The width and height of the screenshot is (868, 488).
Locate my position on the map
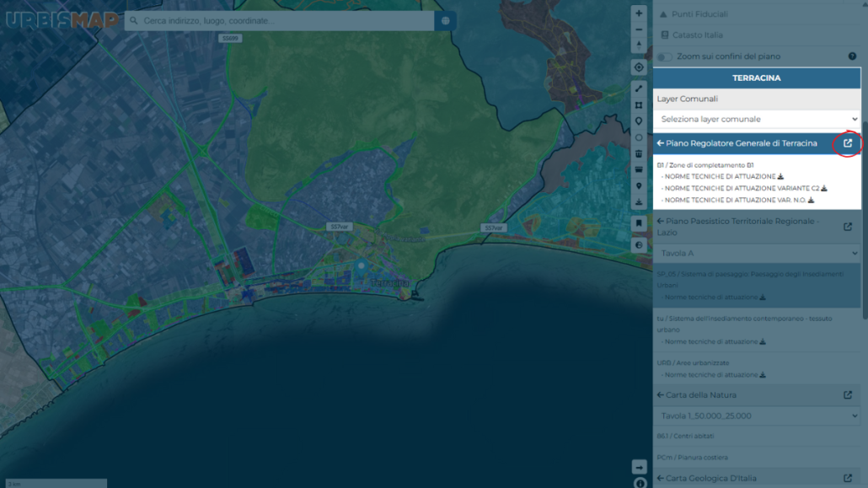click(x=639, y=67)
